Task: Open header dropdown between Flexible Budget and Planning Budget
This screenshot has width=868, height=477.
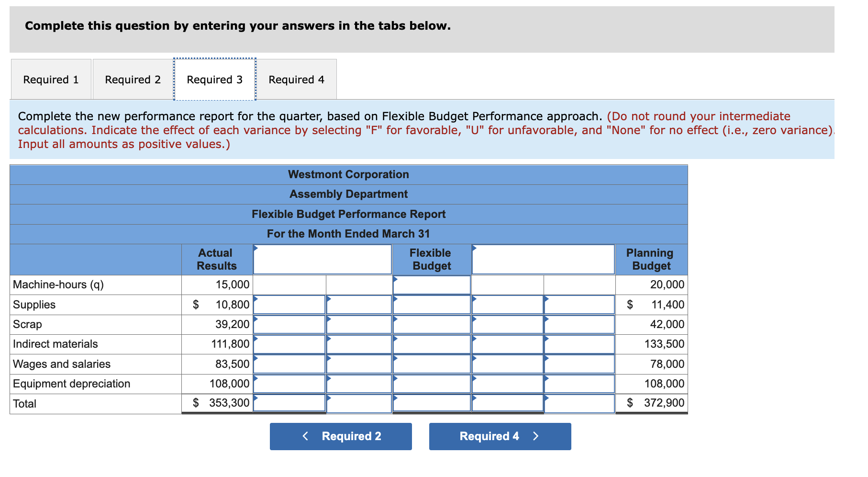Action: tap(543, 260)
